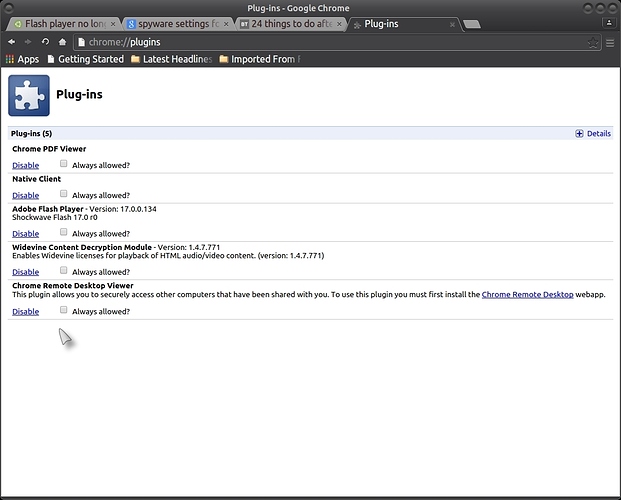Check Always allowed for Native Client
The image size is (621, 500).
tap(63, 194)
